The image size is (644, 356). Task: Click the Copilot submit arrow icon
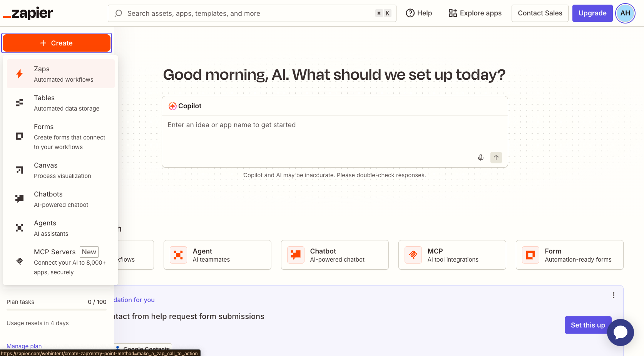(x=496, y=157)
